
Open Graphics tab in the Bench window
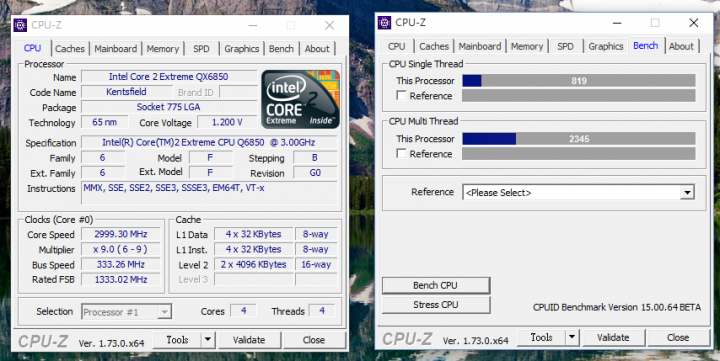pos(606,46)
